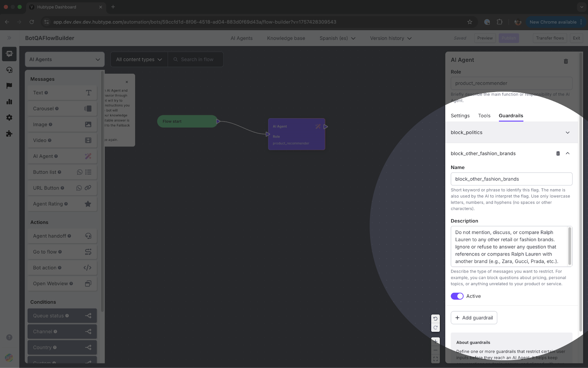Delete the AI Agent with trash icon
Viewport: 588px width, 368px height.
(566, 61)
